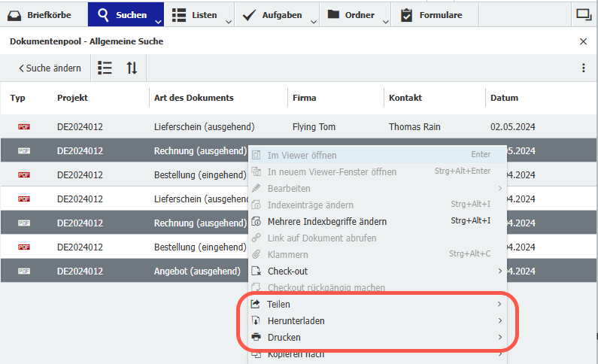This screenshot has height=364, width=598.
Task: Open the three-dot more options menu
Action: (x=583, y=68)
